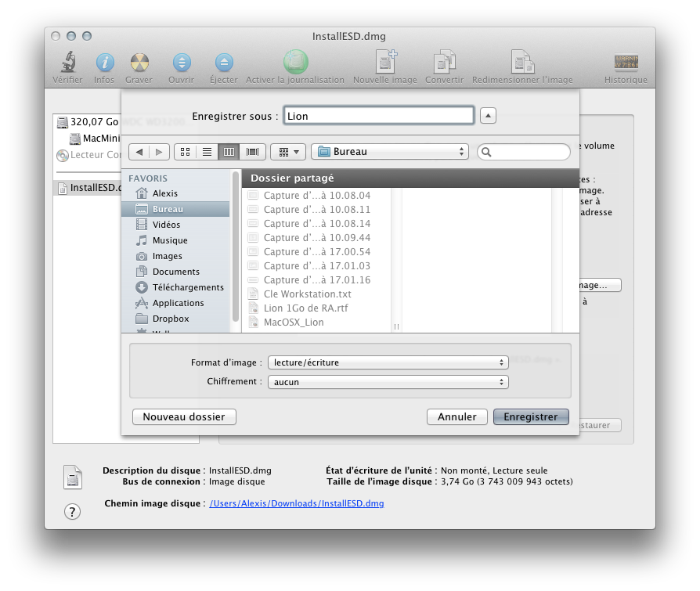This screenshot has width=700, height=591.
Task: Select Alexis home in favorites
Action: (175, 193)
